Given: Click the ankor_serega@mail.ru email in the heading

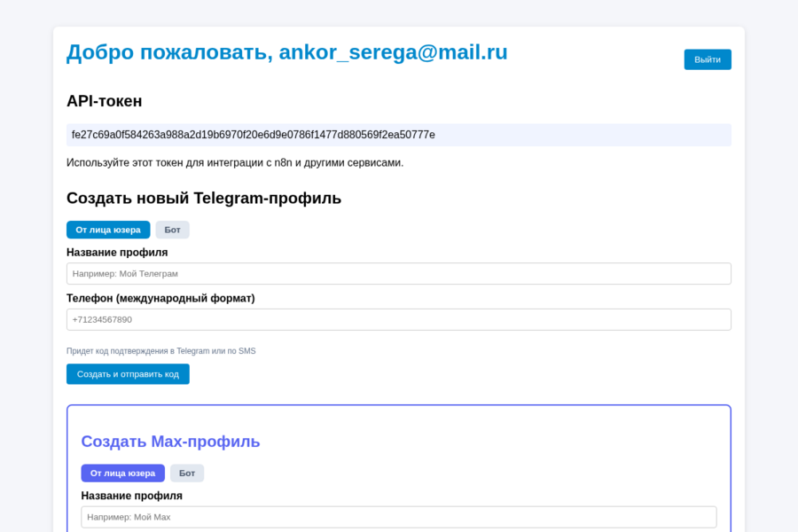Looking at the screenshot, I should coord(393,52).
